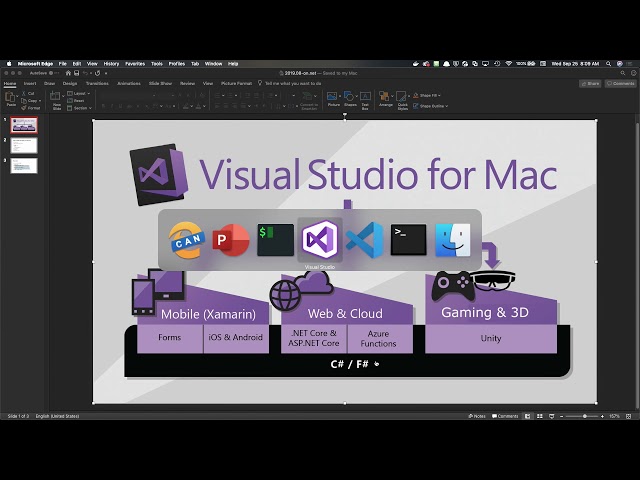Toggle the Notes pane
The image size is (640, 480).
pos(477,416)
